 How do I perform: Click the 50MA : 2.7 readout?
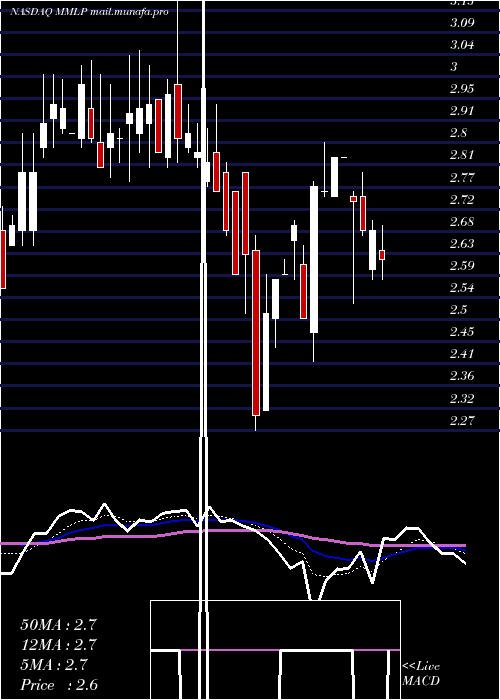58,625
